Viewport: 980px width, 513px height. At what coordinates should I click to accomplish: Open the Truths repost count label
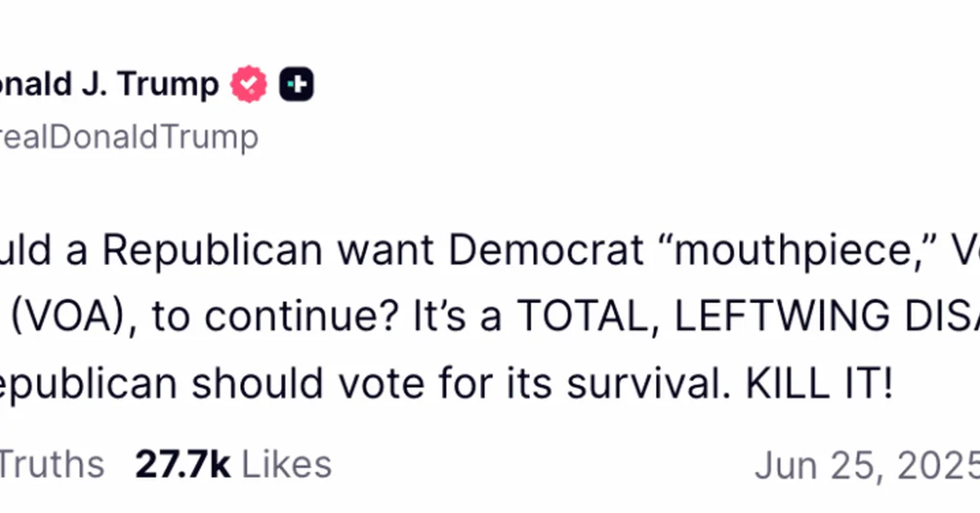point(51,464)
